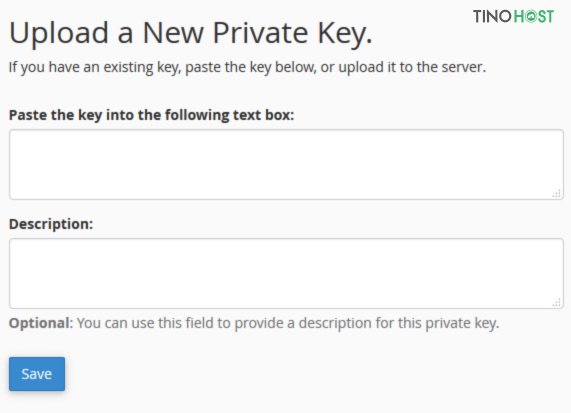The image size is (571, 413).
Task: Click the green globe O in TinoHost logo
Action: coord(531,16)
